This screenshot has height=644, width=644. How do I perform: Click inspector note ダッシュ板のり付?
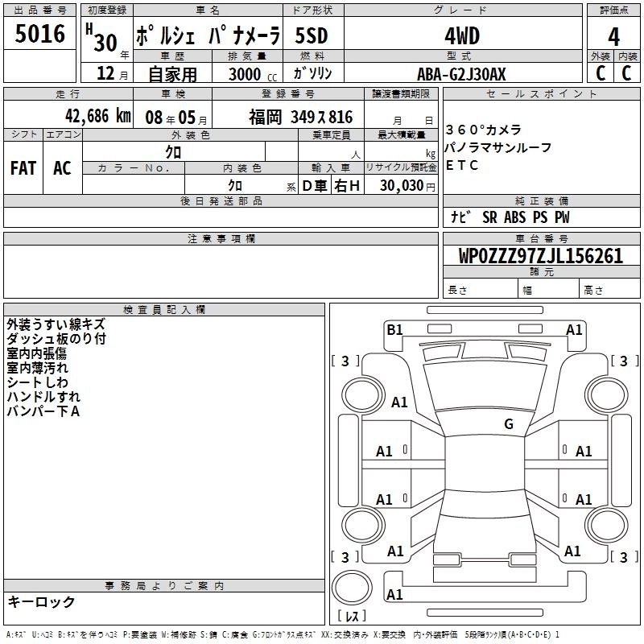(x=56, y=339)
